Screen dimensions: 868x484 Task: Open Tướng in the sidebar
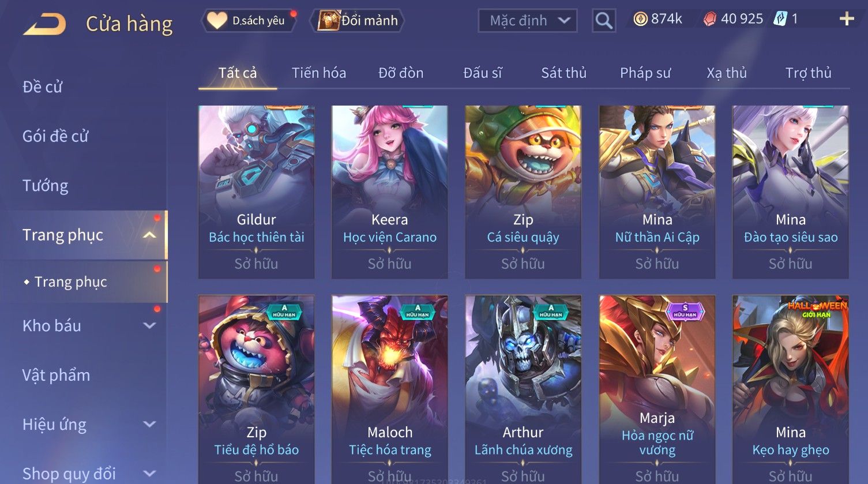point(46,186)
